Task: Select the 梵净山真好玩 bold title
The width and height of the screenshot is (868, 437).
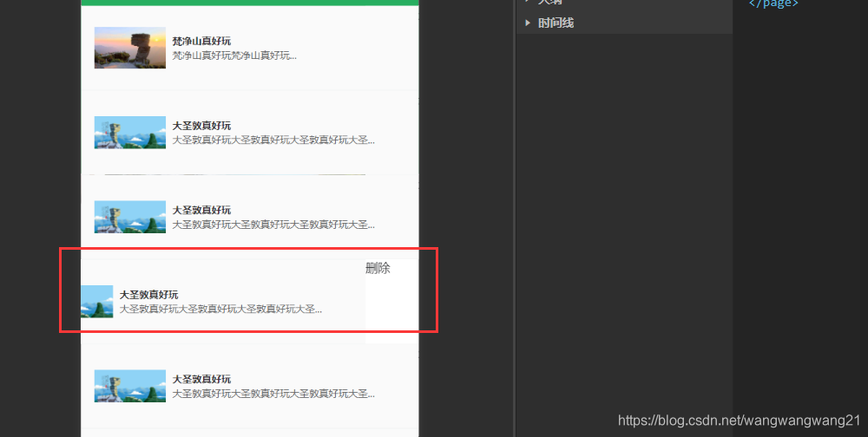Action: [x=201, y=41]
